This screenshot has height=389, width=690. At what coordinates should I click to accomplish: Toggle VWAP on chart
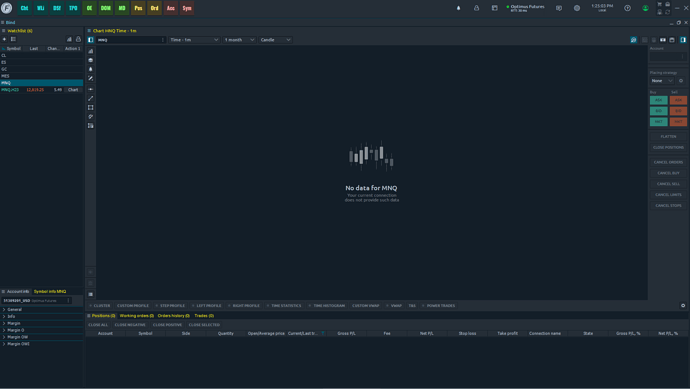(x=394, y=305)
